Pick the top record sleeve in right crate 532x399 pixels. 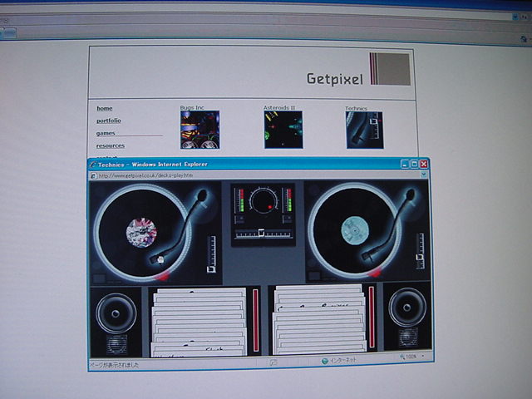319,288
